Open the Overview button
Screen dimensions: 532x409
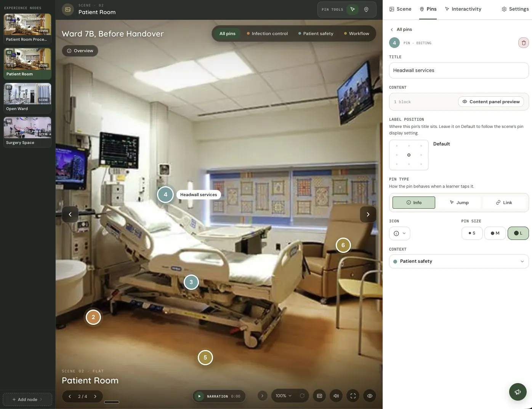click(80, 51)
